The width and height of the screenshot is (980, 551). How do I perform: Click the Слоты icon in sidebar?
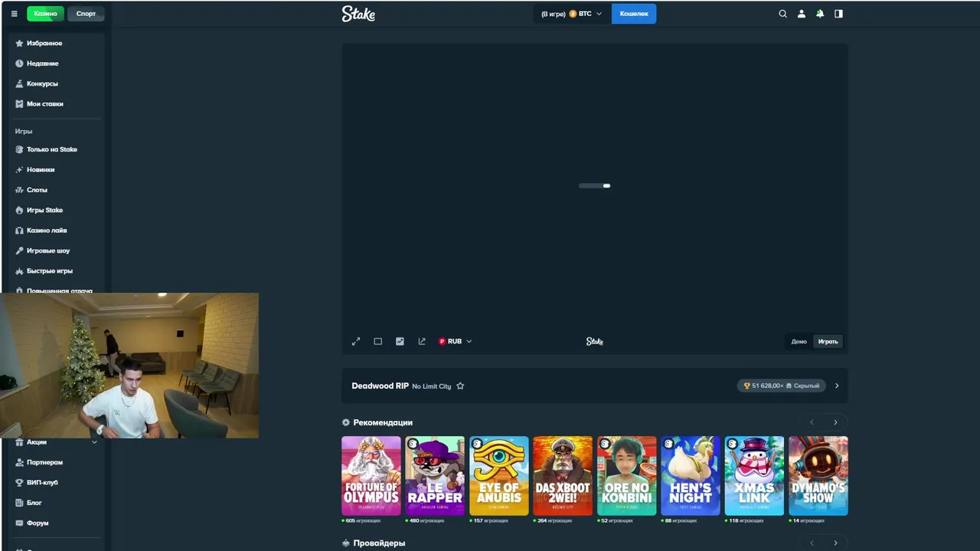tap(20, 190)
